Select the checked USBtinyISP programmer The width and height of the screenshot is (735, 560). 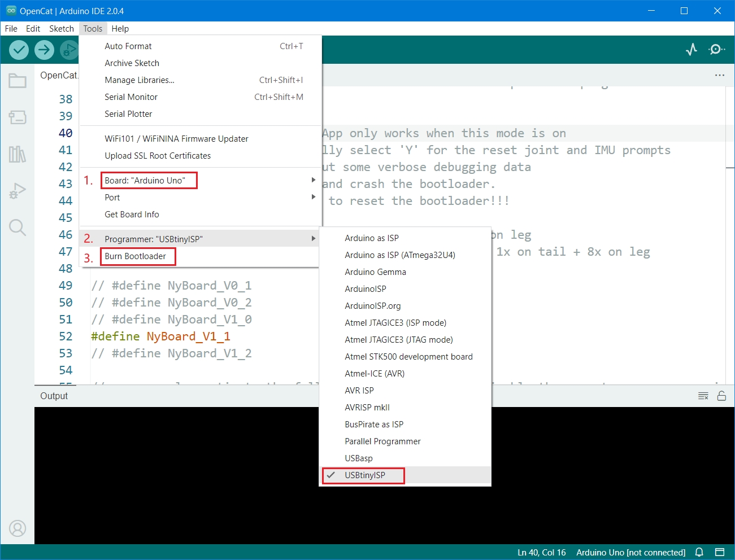(x=365, y=475)
